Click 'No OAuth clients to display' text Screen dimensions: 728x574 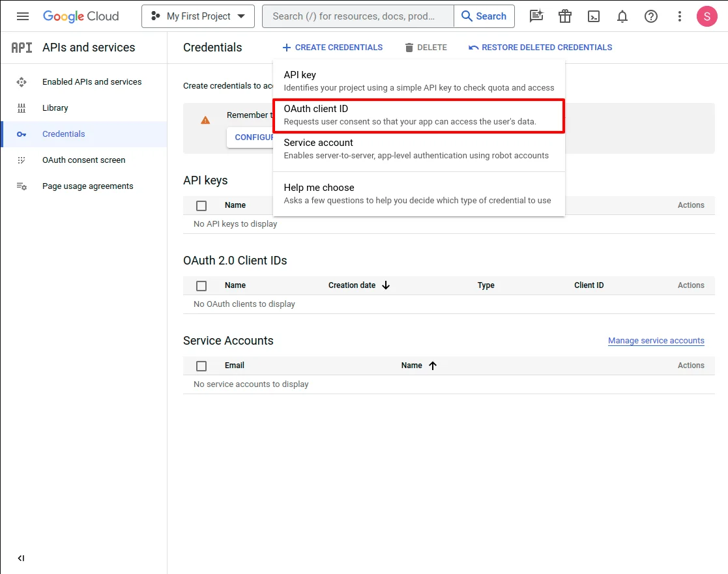(244, 304)
